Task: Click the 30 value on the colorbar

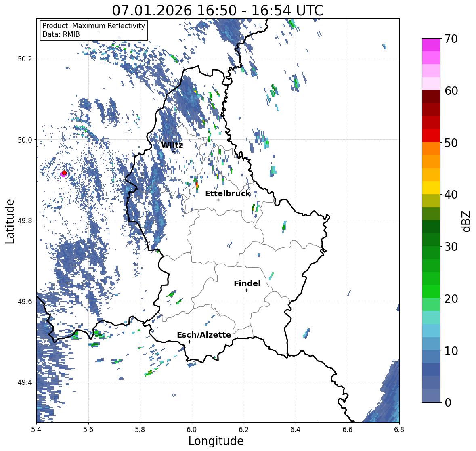Action: pyautogui.click(x=451, y=247)
